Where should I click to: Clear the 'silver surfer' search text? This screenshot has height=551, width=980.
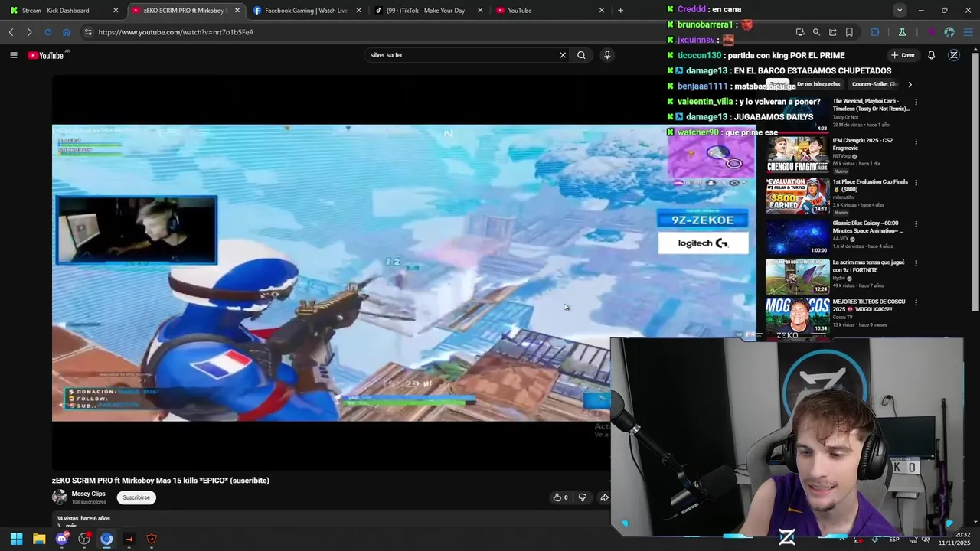pyautogui.click(x=563, y=55)
